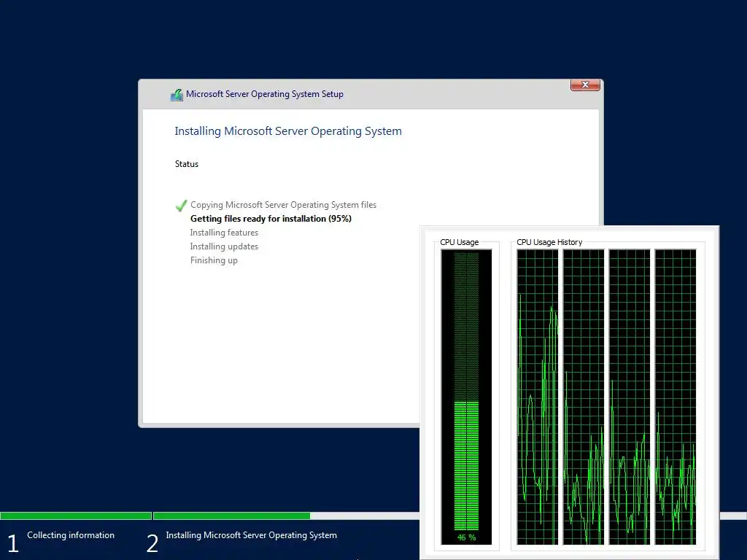
Task: Click the third CPU Usage History graph
Action: click(x=630, y=397)
